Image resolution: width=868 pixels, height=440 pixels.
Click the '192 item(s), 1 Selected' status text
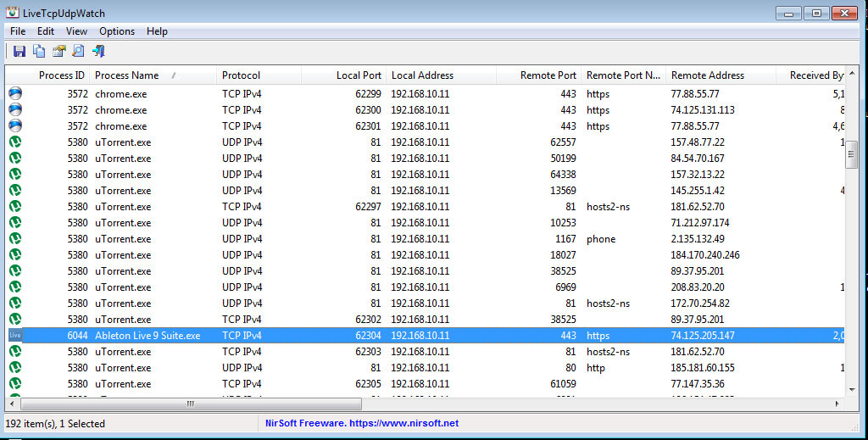[x=55, y=424]
